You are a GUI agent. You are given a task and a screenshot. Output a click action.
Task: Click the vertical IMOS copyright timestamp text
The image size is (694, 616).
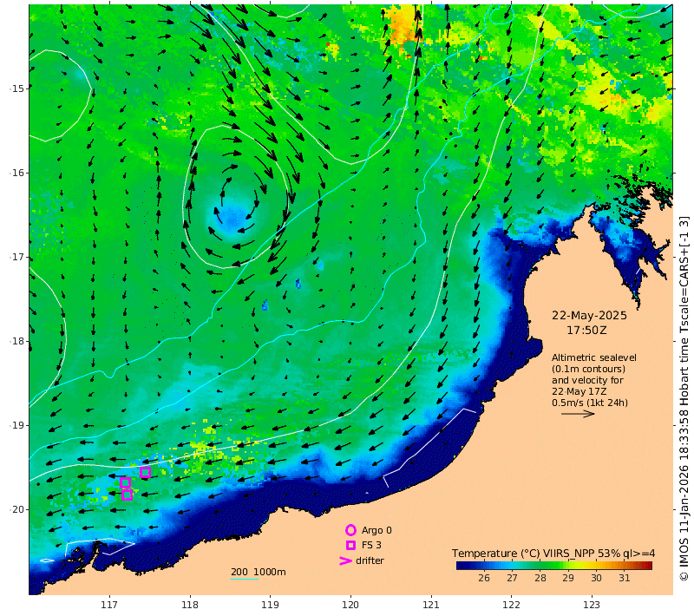pyautogui.click(x=684, y=398)
